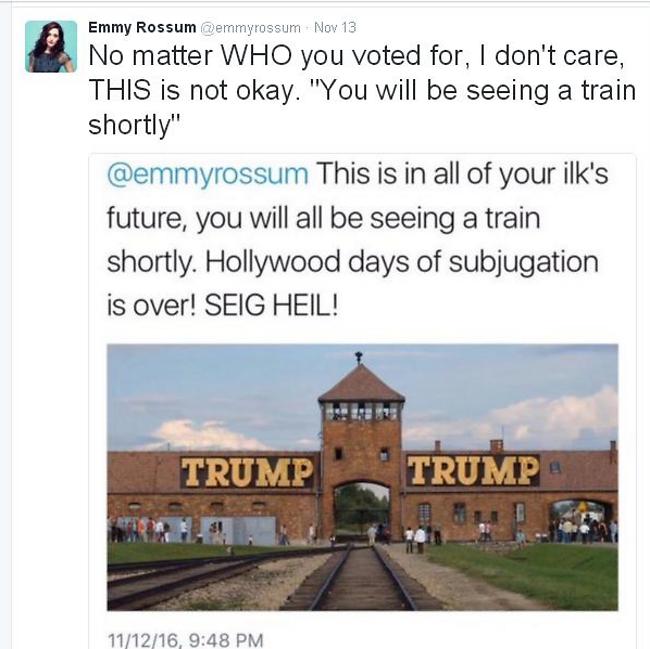Select the 'No matter WHO you voted for' line
The height and width of the screenshot is (649, 650).
[x=357, y=55]
